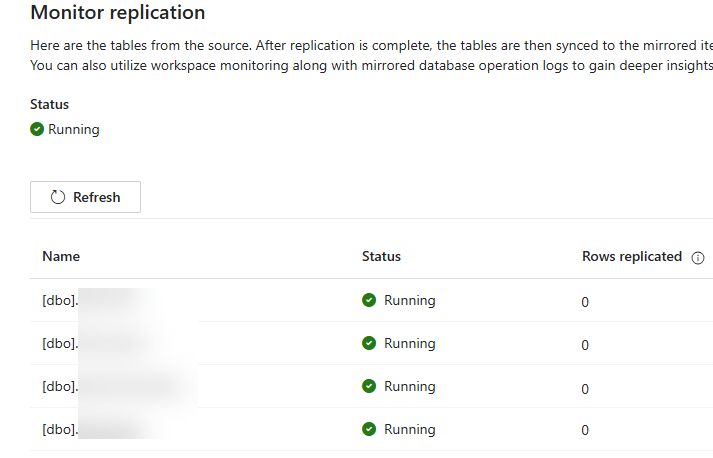The image size is (713, 458).
Task: Click the green check icon under the Status heading
Action: [37, 129]
